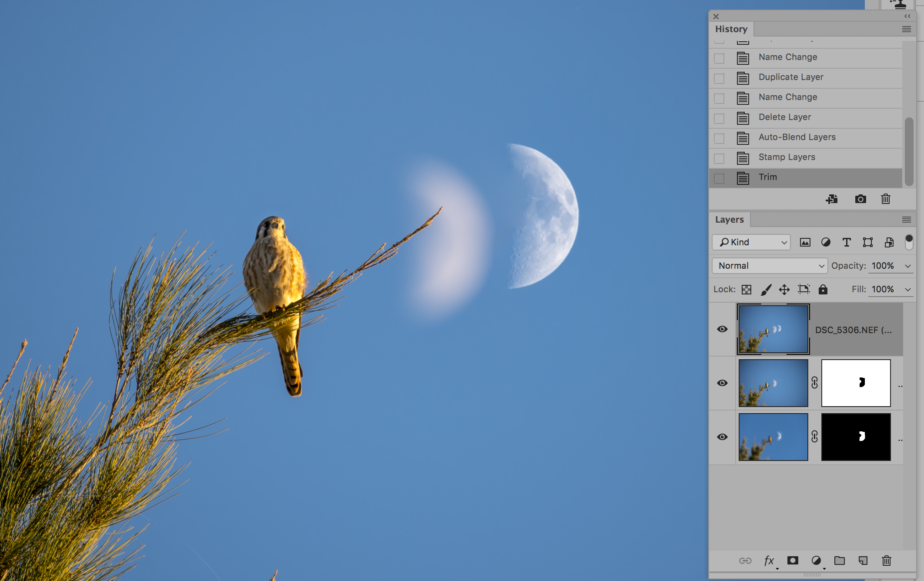This screenshot has height=581, width=924.
Task: Select the black layer mask thumbnail
Action: click(856, 437)
